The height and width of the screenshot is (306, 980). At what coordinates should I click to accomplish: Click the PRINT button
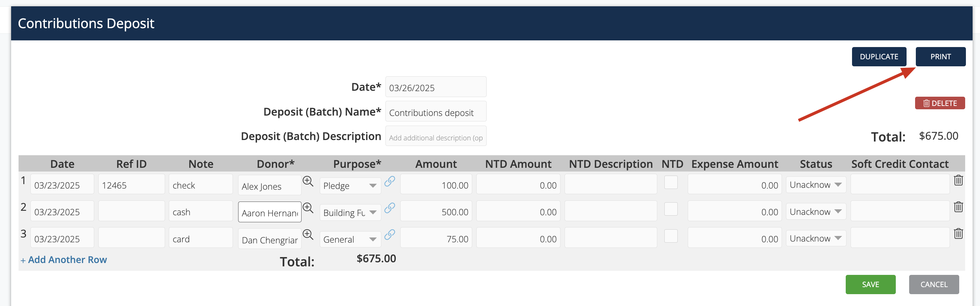(940, 57)
